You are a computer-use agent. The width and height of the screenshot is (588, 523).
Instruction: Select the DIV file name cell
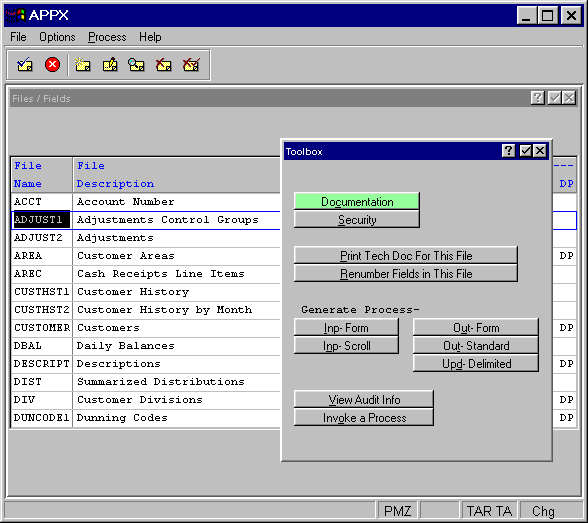coord(41,400)
